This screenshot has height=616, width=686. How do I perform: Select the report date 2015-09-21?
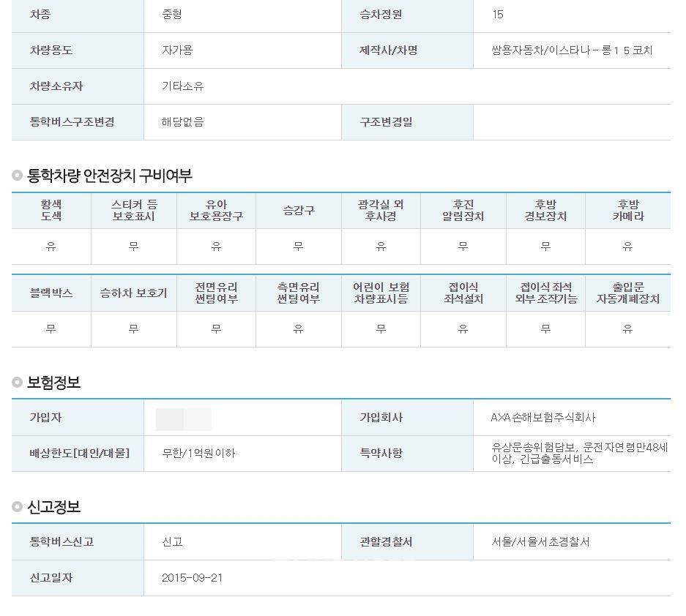[x=192, y=578]
